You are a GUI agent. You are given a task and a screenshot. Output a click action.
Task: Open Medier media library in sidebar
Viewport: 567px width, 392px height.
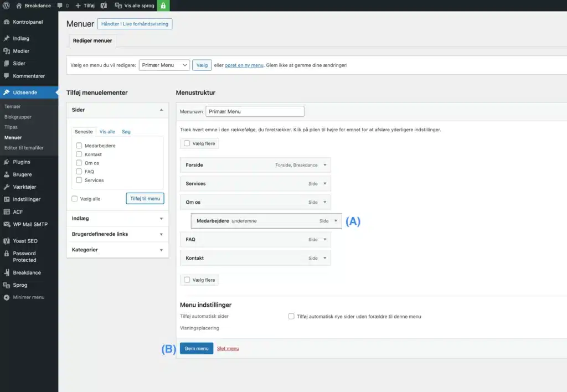click(x=21, y=51)
